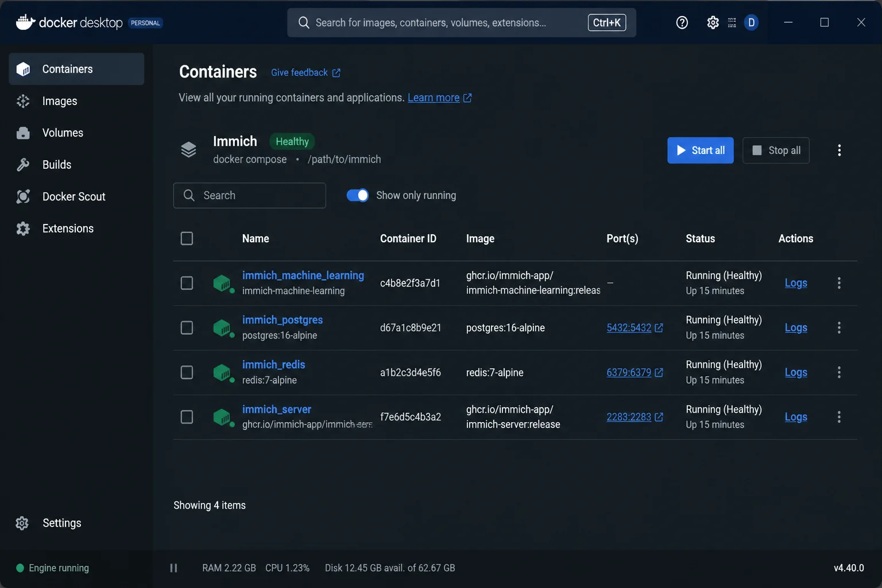The image size is (882, 588).
Task: Click the Healthy badge beside Immich
Action: click(x=292, y=141)
